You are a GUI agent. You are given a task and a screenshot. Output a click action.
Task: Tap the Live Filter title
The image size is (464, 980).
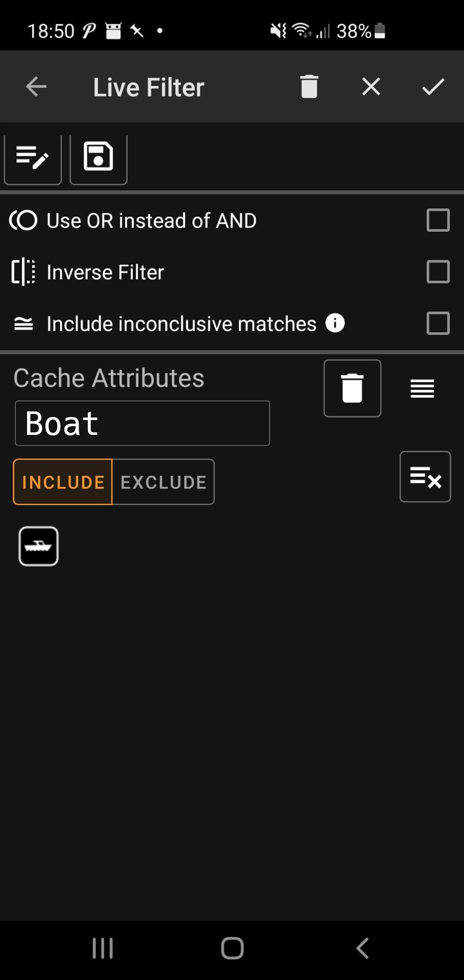148,87
